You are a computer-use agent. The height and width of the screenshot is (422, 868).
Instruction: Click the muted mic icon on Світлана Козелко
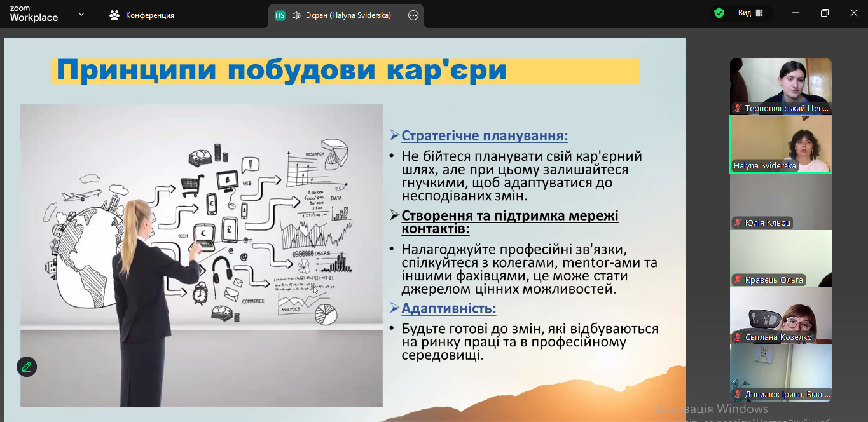(x=738, y=337)
